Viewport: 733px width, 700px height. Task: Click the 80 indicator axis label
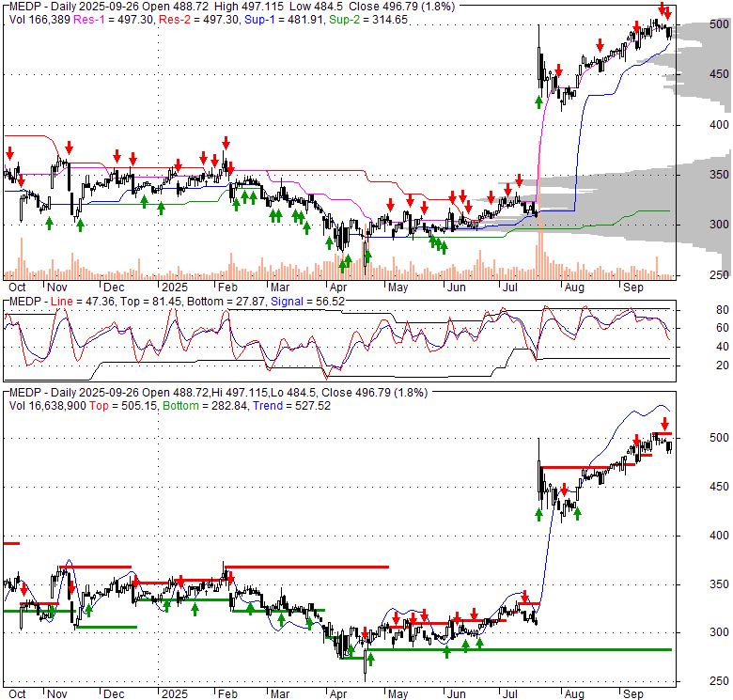coord(723,310)
